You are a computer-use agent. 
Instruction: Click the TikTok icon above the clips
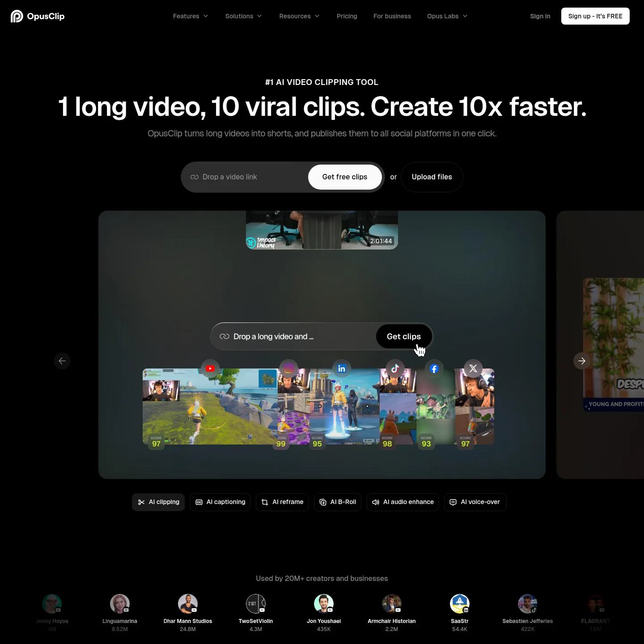tap(395, 369)
